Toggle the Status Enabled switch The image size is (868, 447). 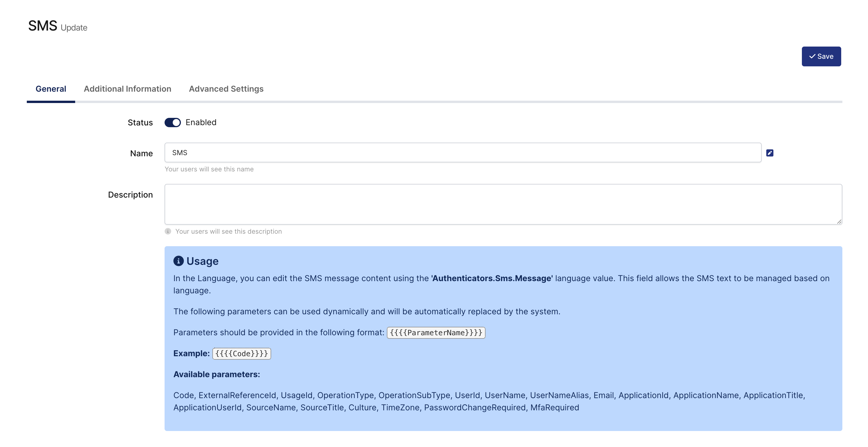[x=172, y=123]
